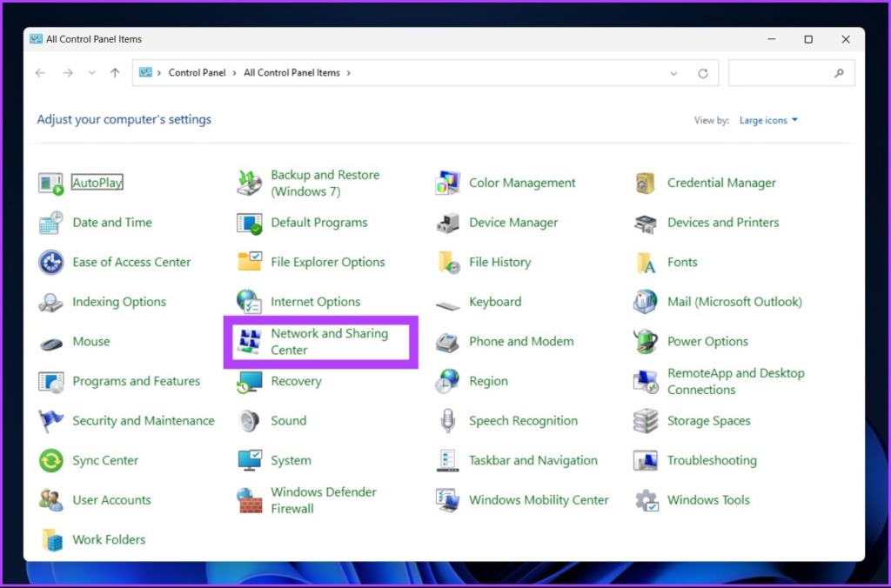
Task: Click Control Panel in the breadcrumb path
Action: pos(197,73)
